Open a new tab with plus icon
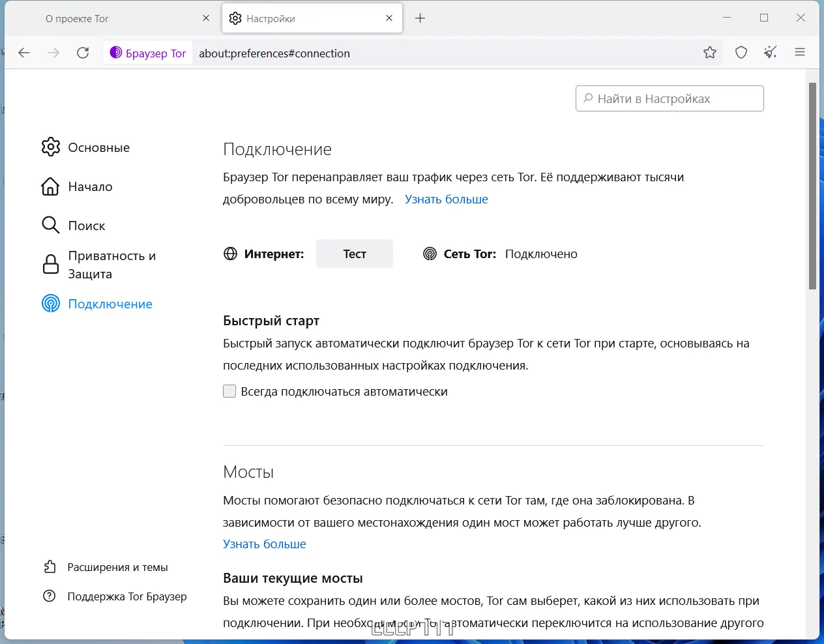Viewport: 824px width, 644px height. [420, 18]
